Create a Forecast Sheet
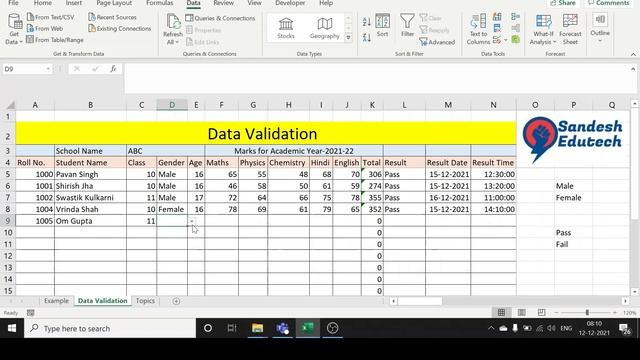640x360 pixels. click(570, 29)
